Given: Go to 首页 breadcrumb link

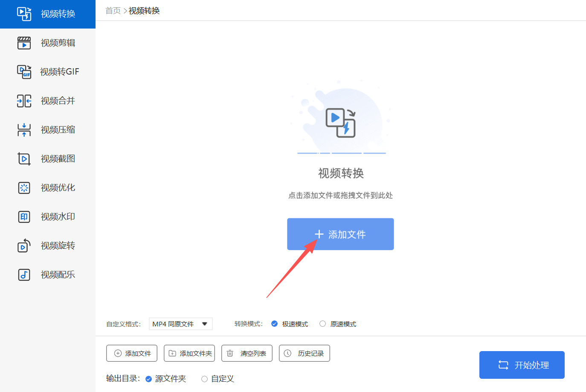Looking at the screenshot, I should point(113,11).
